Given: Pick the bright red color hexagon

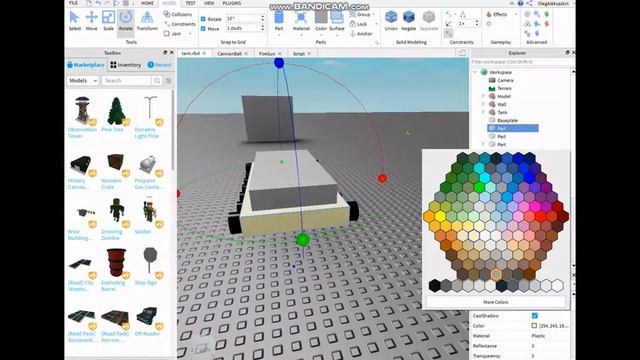Looking at the screenshot, I should tap(541, 217).
